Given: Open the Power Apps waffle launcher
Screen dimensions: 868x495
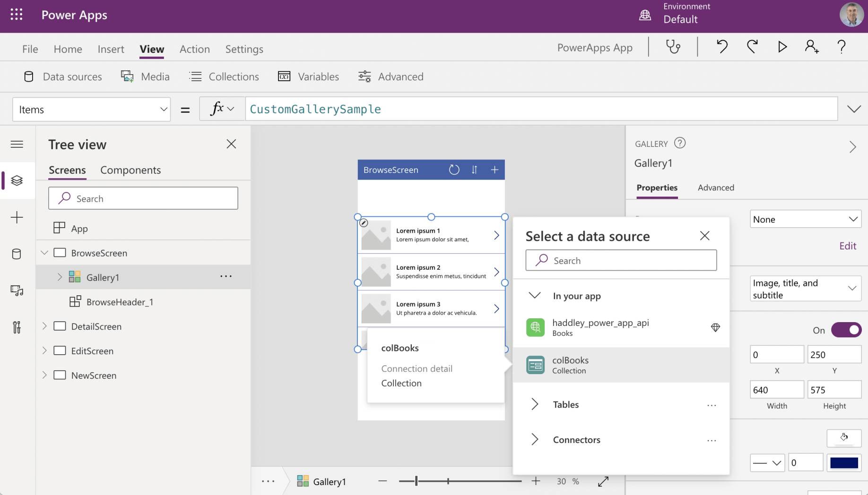Looking at the screenshot, I should click(x=17, y=15).
